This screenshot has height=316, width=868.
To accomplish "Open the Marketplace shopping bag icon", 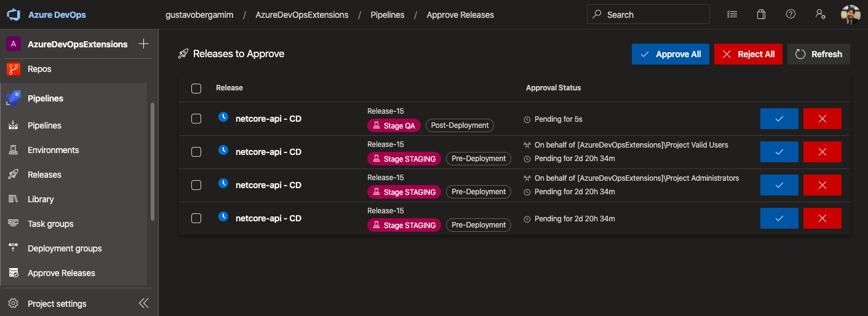I will pos(761,15).
